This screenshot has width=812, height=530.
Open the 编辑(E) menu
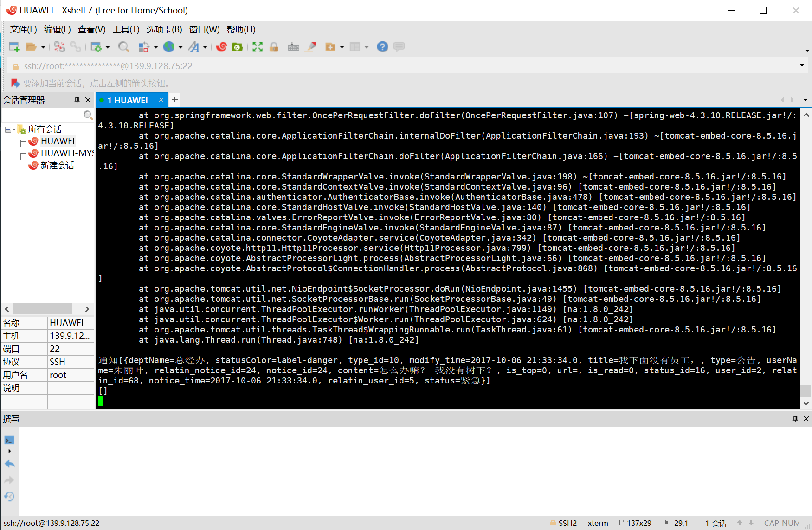coord(58,29)
